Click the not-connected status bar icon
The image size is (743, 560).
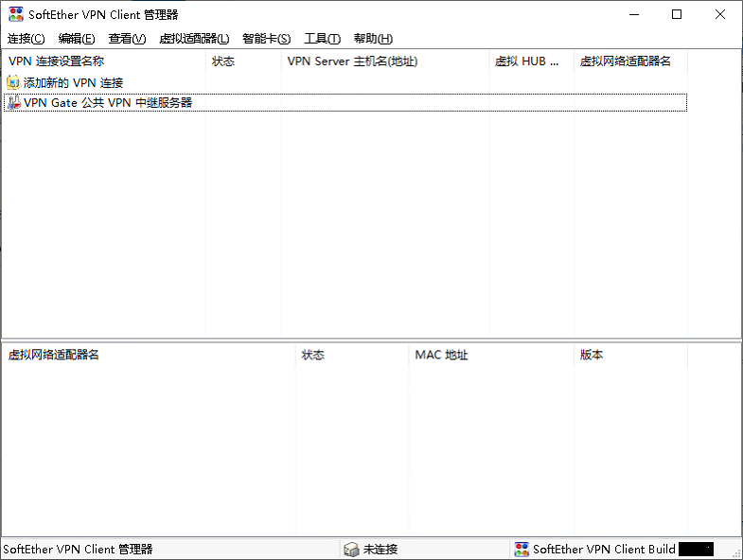point(351,549)
